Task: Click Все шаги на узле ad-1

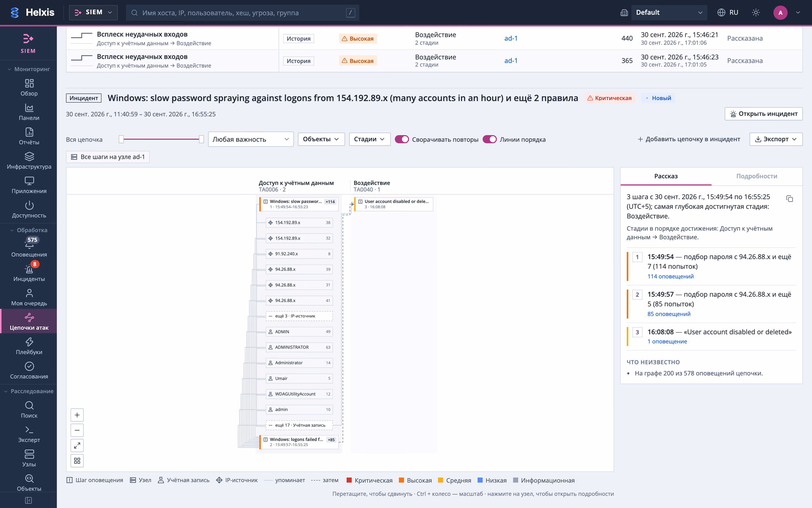Action: [108, 157]
